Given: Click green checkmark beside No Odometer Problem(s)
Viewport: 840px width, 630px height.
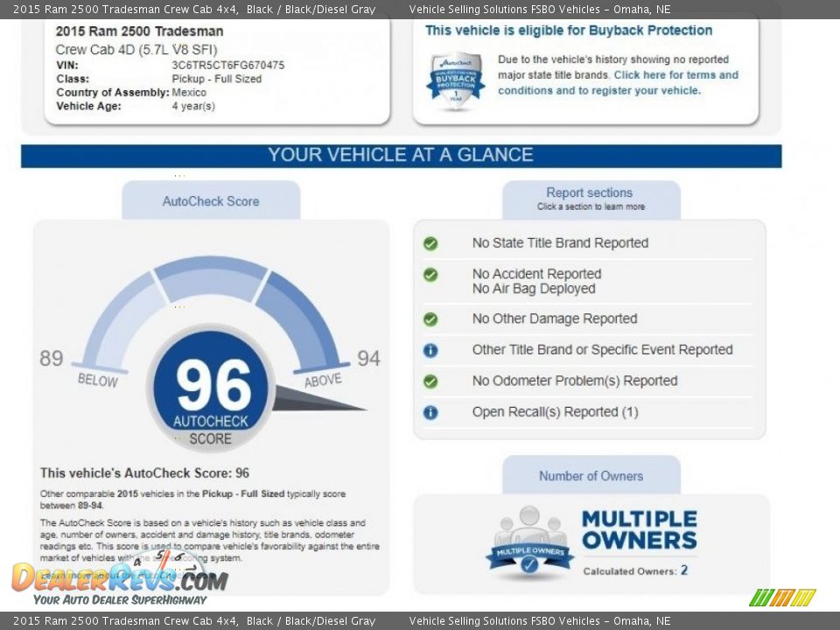Looking at the screenshot, I should point(430,381).
